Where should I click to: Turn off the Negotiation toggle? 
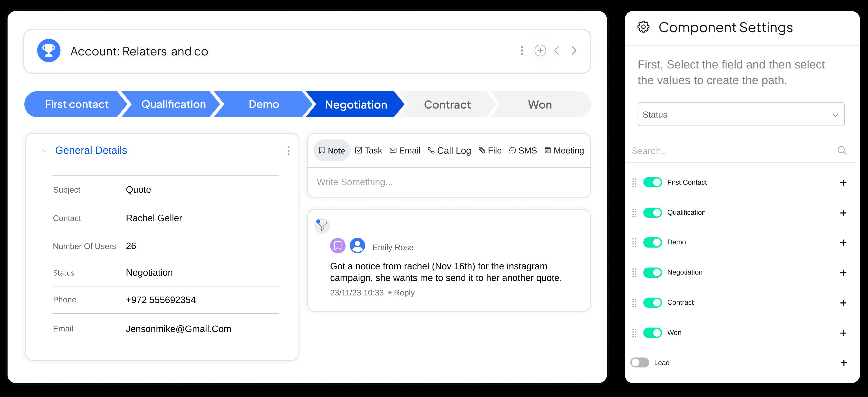(x=652, y=272)
